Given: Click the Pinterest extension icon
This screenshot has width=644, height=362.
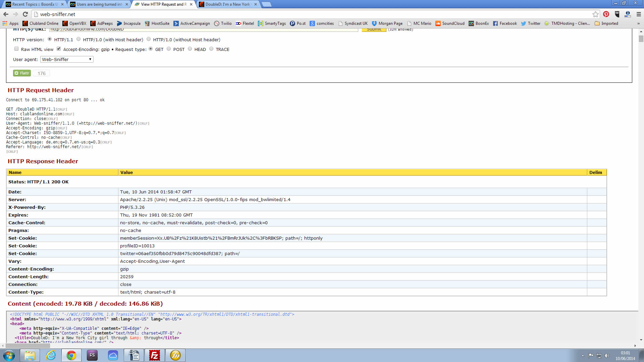Looking at the screenshot, I should 606,14.
